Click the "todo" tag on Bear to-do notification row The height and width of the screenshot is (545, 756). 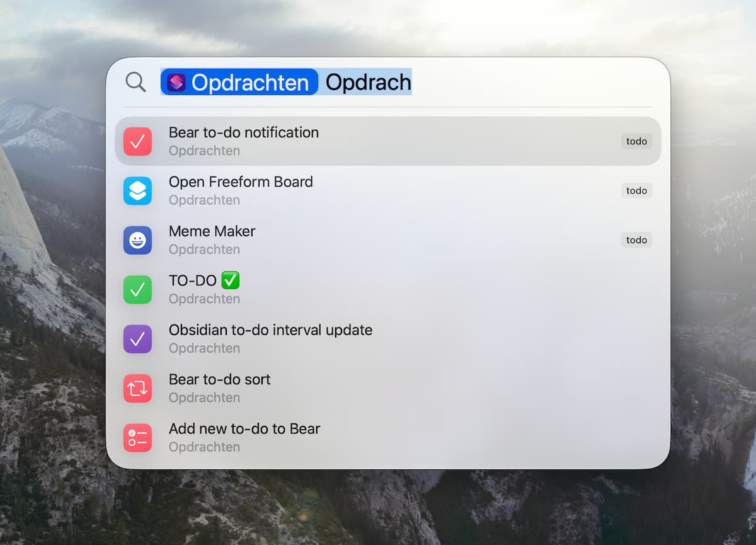pos(637,141)
